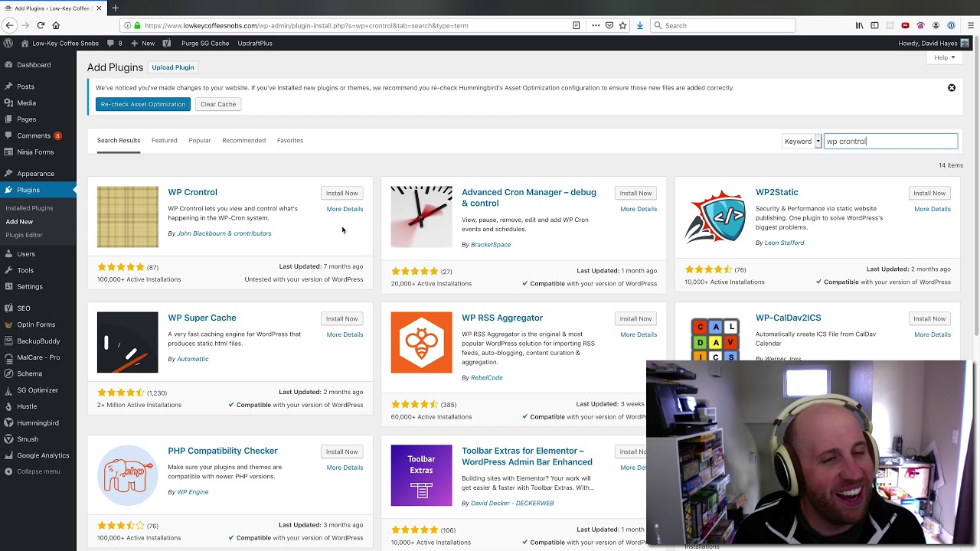This screenshot has height=551, width=980.
Task: Click Upload Plugin button
Action: click(173, 67)
